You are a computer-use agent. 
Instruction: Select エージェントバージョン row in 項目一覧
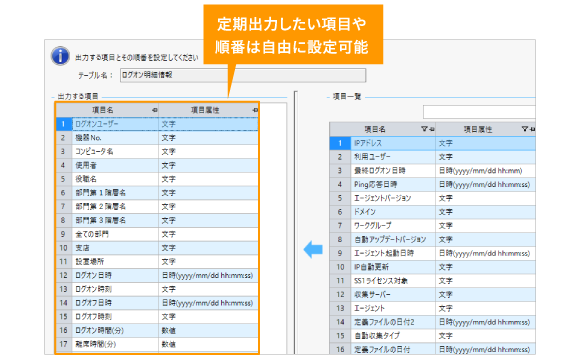[x=432, y=198]
